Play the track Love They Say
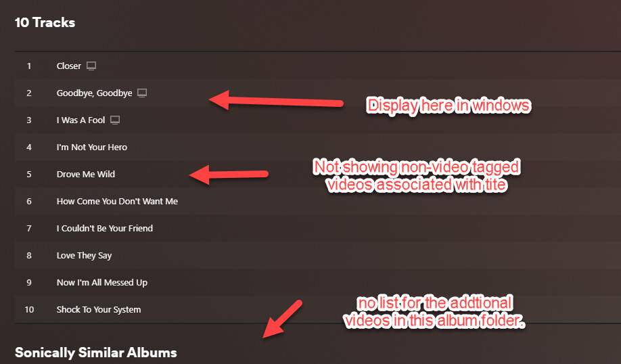This screenshot has width=621, height=364. pos(84,256)
